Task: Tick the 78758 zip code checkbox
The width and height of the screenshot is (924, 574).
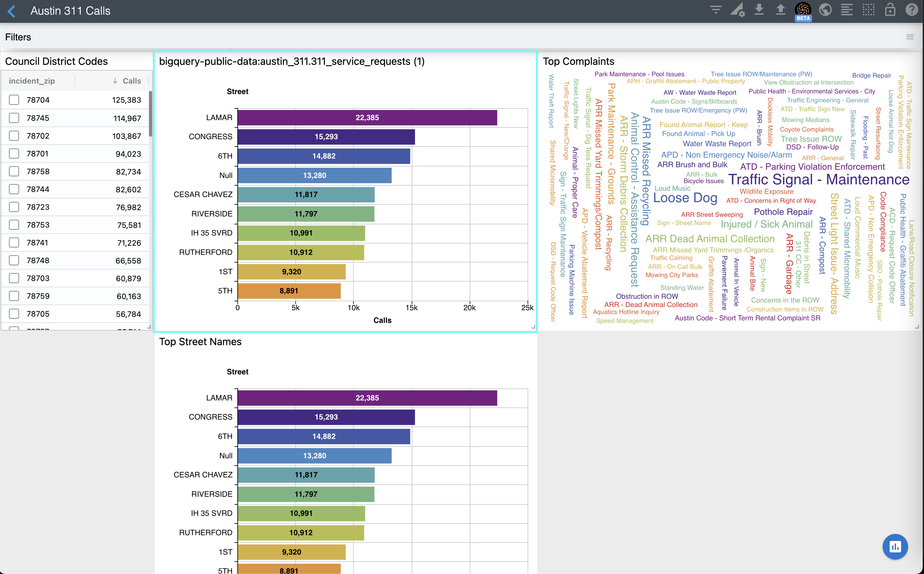Action: click(x=14, y=172)
